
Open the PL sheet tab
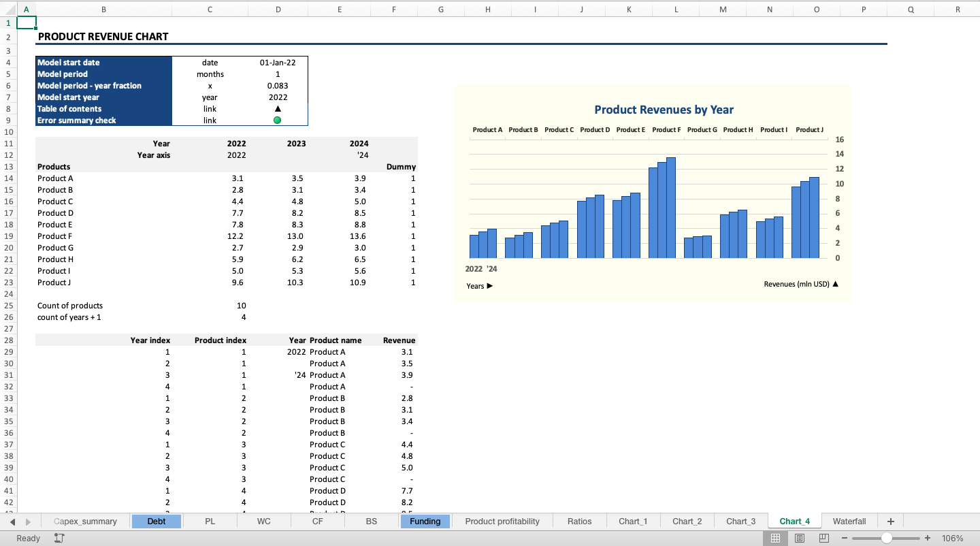210,521
